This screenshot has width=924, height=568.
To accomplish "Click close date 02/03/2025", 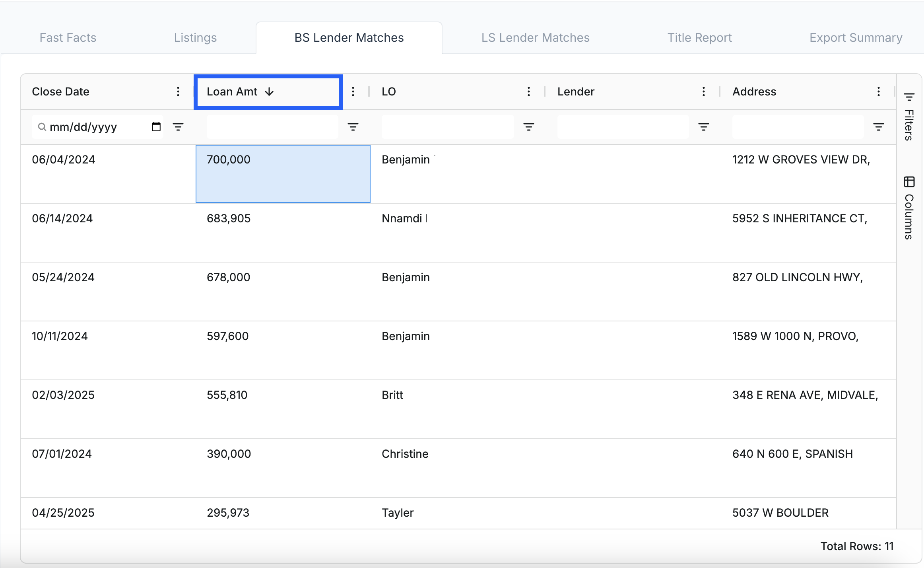I will click(x=63, y=395).
